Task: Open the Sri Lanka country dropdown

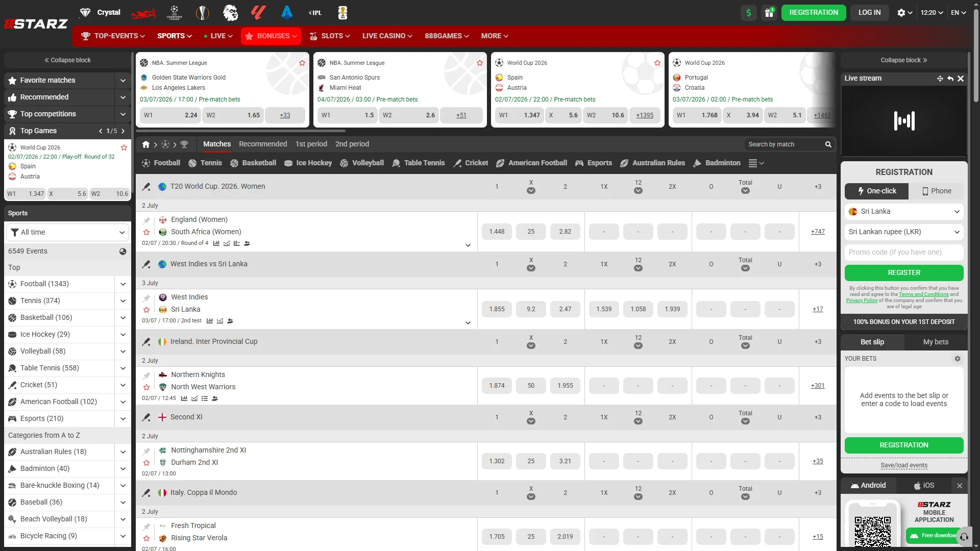Action: [x=904, y=212]
